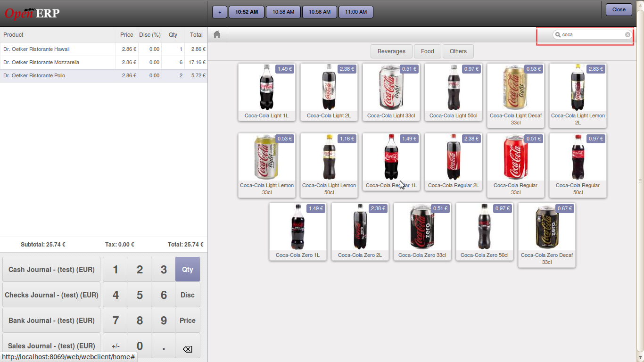Click the home icon above the product list

pyautogui.click(x=216, y=34)
